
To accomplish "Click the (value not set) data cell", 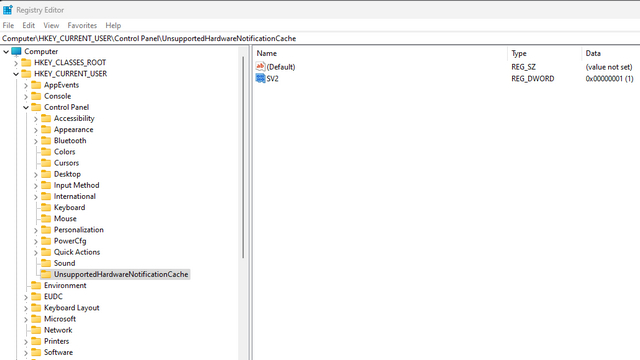I will point(609,67).
